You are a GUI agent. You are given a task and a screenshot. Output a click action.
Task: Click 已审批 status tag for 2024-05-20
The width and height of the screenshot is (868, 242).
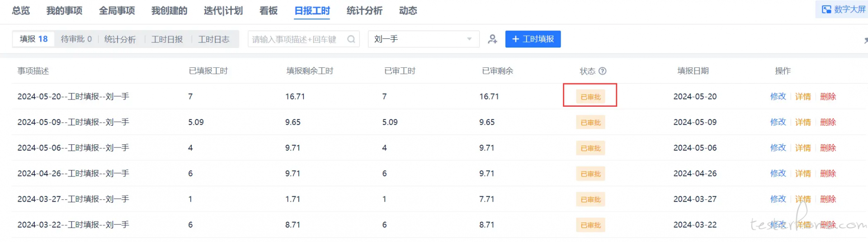point(590,97)
